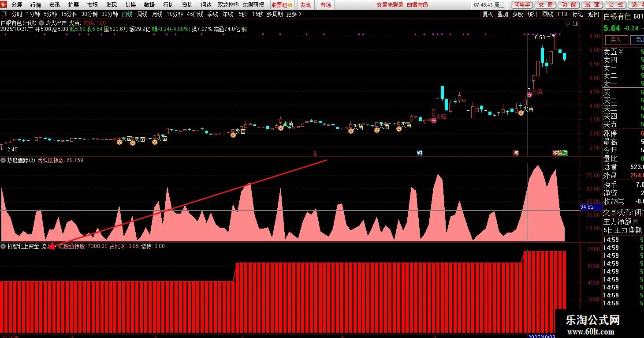The image size is (644, 338).
Task: Click the 6.53 high price label
Action: click(540, 38)
